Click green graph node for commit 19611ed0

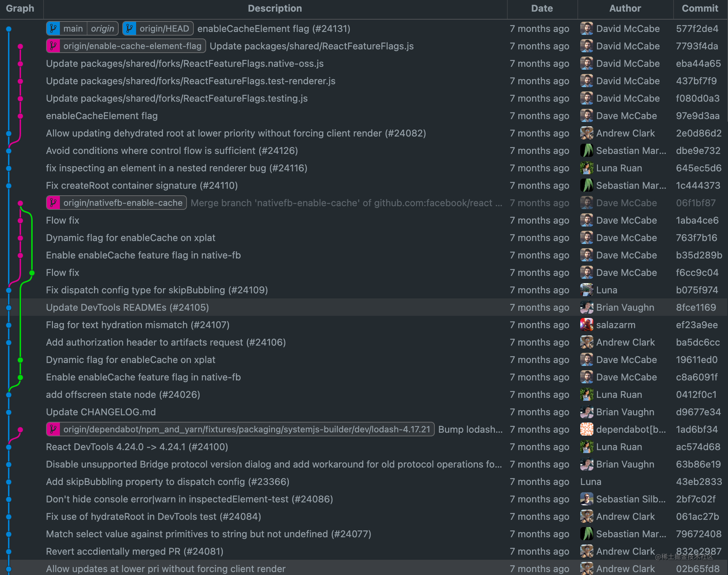pos(20,360)
